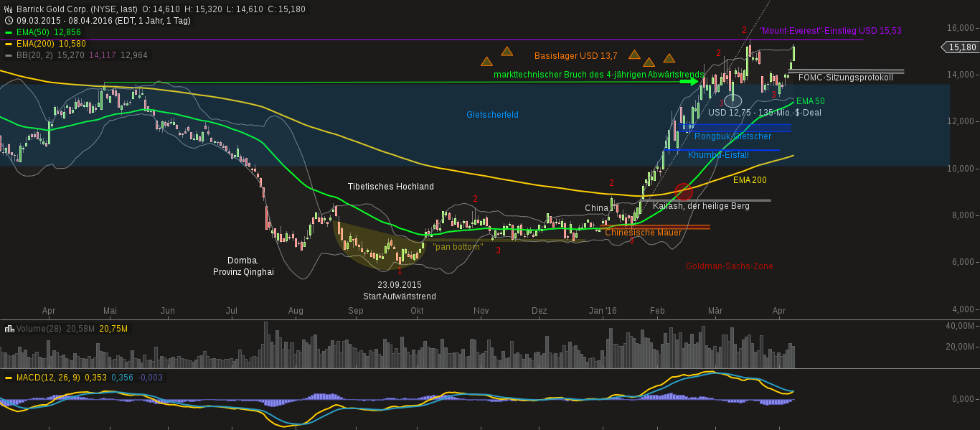Select the yellow EMA(200) line icon

tap(9, 44)
